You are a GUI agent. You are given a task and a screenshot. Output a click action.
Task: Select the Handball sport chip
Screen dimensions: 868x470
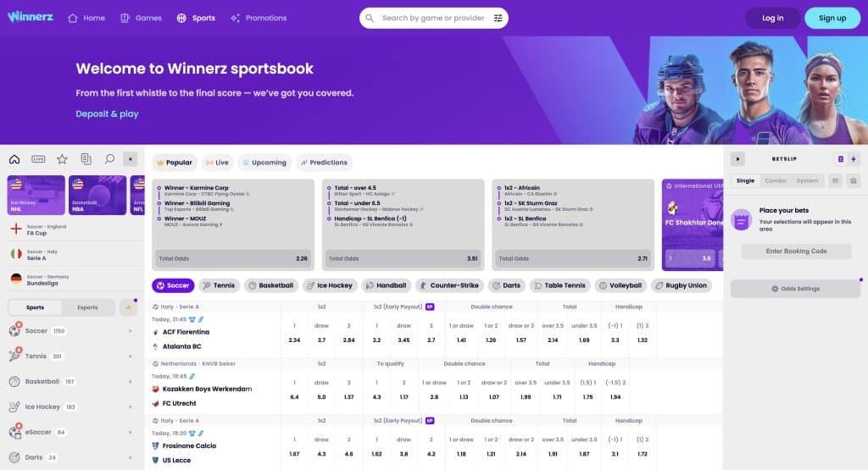click(x=387, y=285)
